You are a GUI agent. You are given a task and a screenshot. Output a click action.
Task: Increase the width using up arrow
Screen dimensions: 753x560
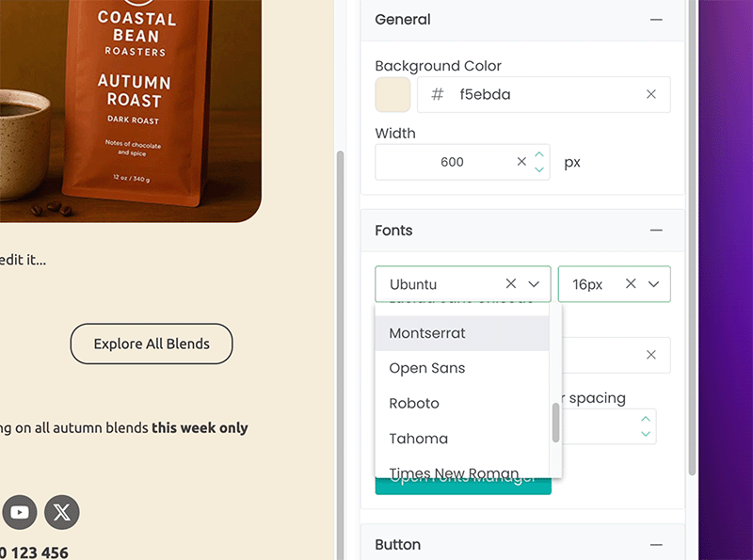pos(539,154)
